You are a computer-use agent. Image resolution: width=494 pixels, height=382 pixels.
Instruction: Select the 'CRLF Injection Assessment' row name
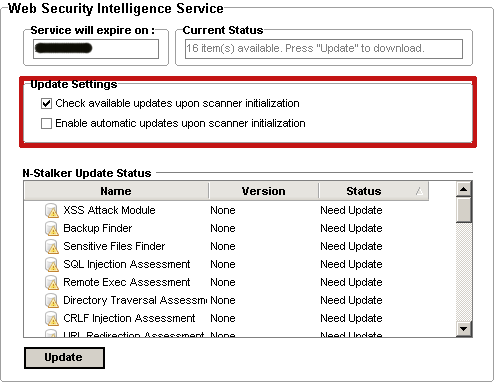[x=129, y=318]
